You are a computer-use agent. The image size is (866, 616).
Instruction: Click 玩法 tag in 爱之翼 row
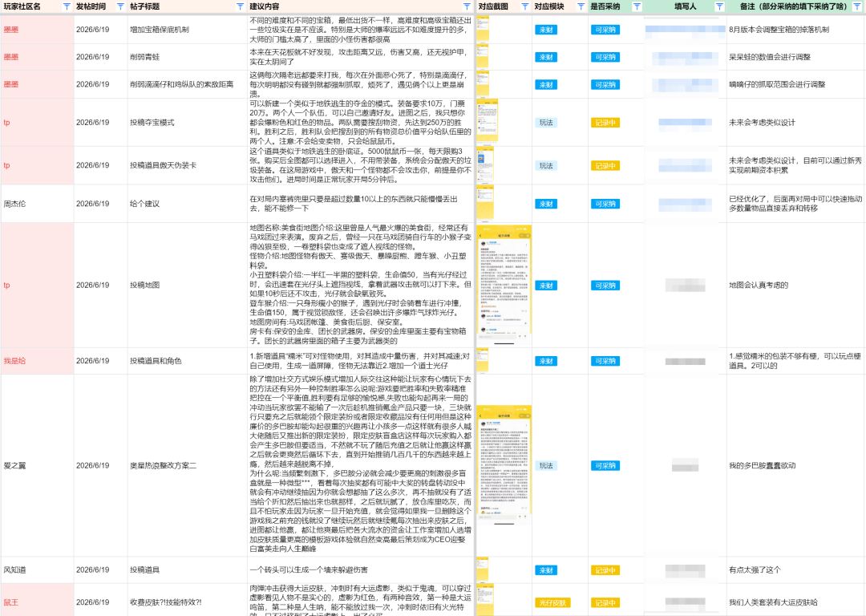pos(546,466)
